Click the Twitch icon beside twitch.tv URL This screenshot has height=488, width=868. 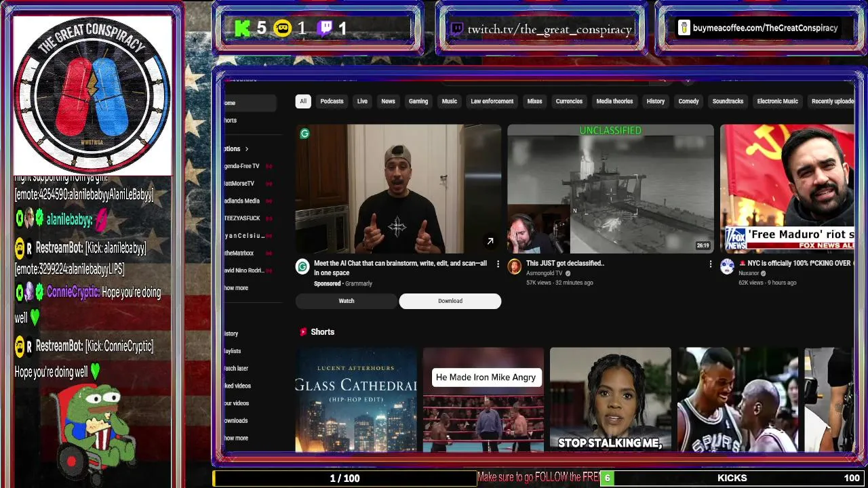(x=457, y=29)
